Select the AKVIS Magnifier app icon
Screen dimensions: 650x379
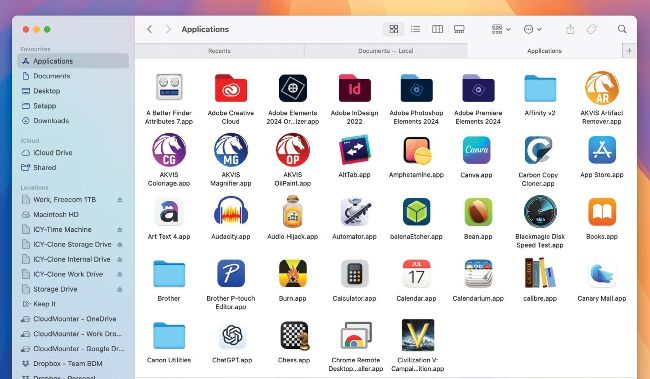pyautogui.click(x=231, y=150)
